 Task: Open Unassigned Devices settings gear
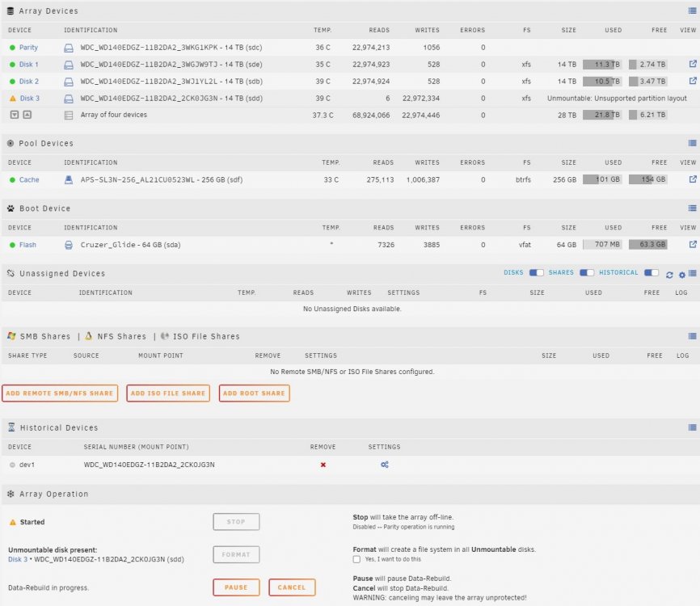coord(681,275)
